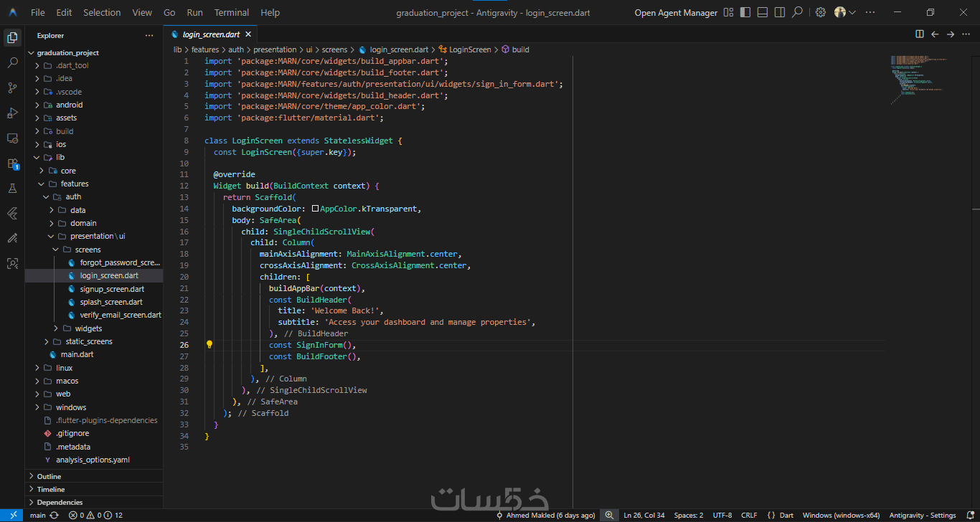Expand the Dependencies section
This screenshot has width=980, height=522.
(x=94, y=502)
